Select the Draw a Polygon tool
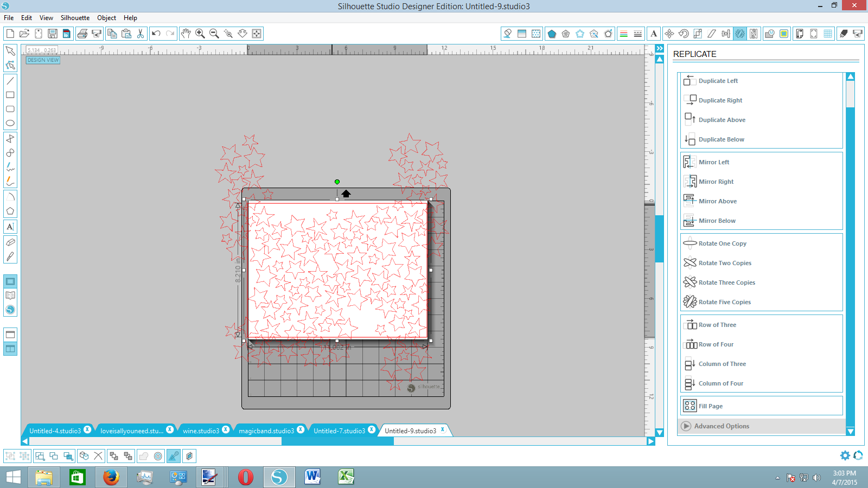This screenshot has height=488, width=868. click(x=10, y=211)
